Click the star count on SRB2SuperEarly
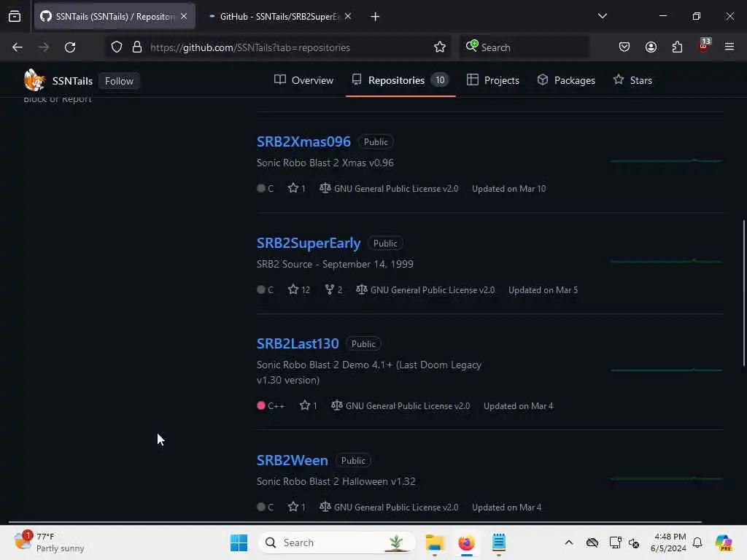The image size is (747, 560). point(299,289)
